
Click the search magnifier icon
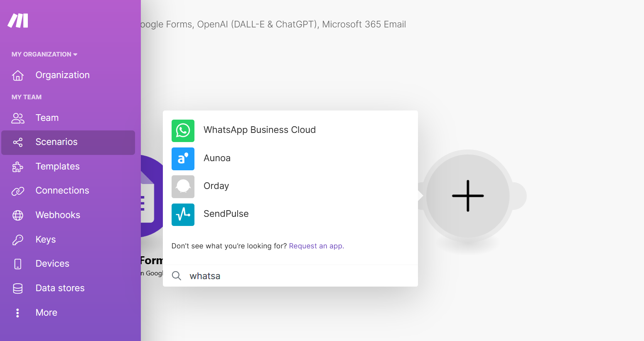point(177,276)
